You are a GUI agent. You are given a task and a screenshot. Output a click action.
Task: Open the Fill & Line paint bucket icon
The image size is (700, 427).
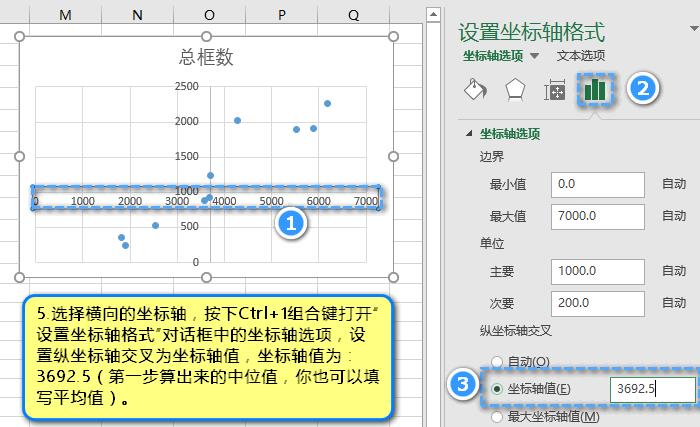coord(474,89)
